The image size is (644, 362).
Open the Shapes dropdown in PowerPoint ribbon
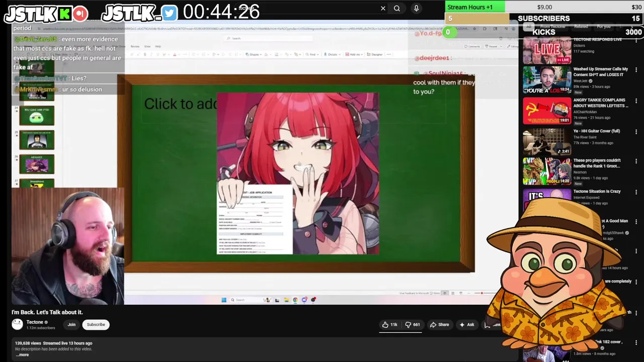pyautogui.click(x=254, y=54)
